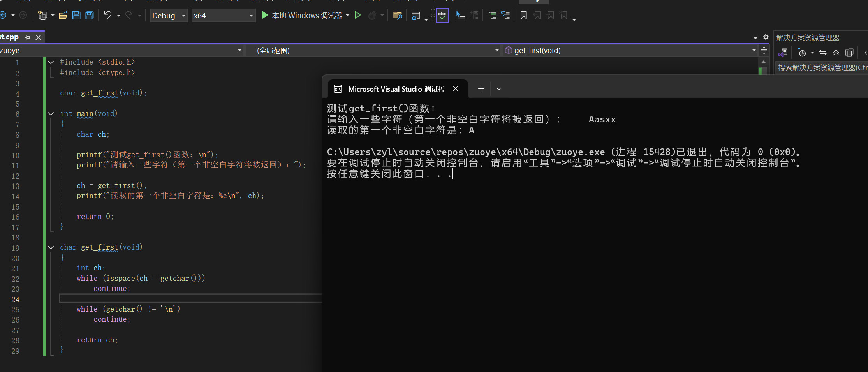The height and width of the screenshot is (372, 868).
Task: Click the Show All Files icon
Action: 849,53
